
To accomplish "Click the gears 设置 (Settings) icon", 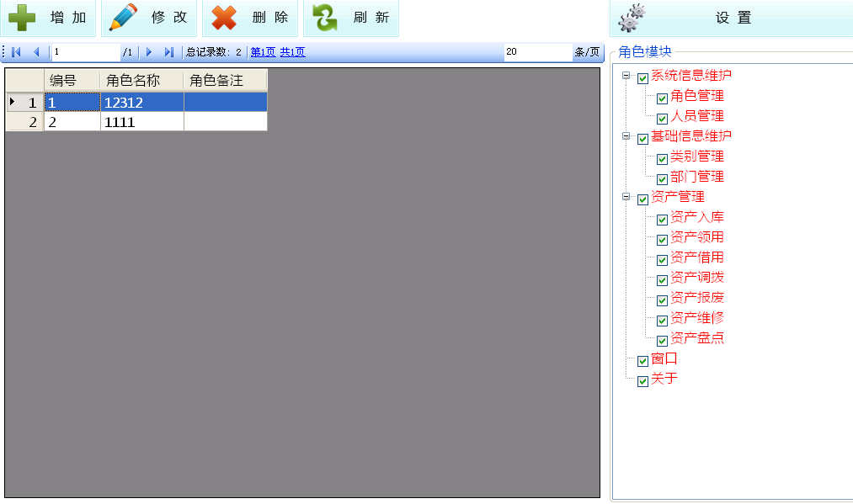I will (632, 18).
